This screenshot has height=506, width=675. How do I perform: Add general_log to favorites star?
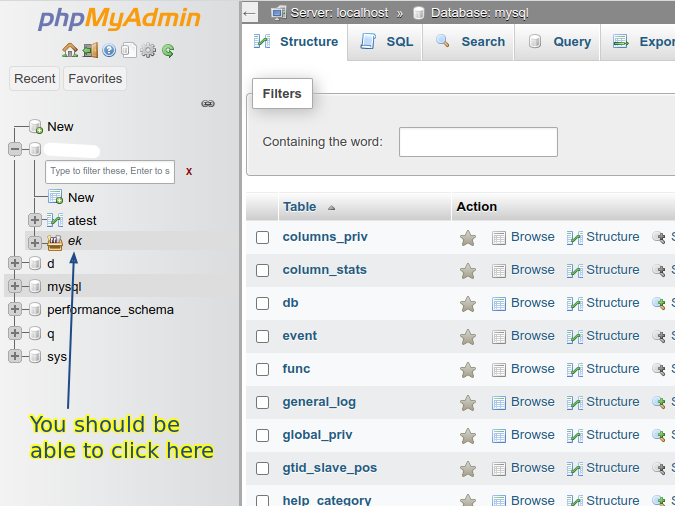pos(468,403)
